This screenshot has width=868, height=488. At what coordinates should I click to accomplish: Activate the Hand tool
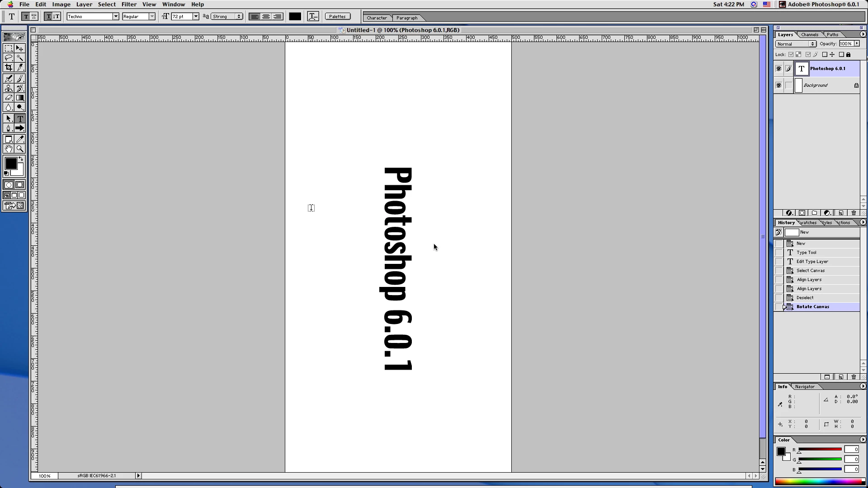coord(8,149)
